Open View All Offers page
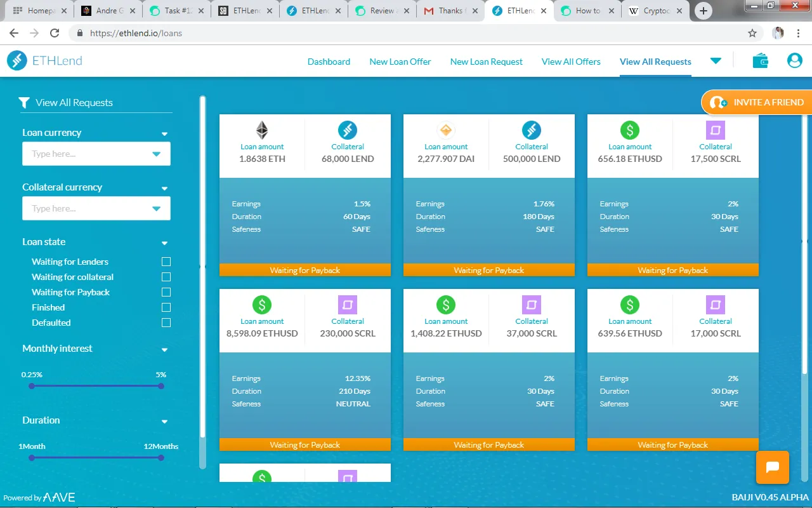 pyautogui.click(x=571, y=62)
